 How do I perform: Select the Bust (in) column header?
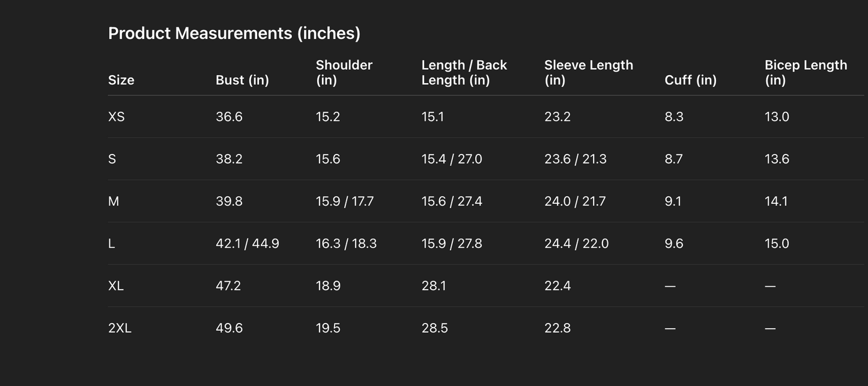pyautogui.click(x=242, y=80)
